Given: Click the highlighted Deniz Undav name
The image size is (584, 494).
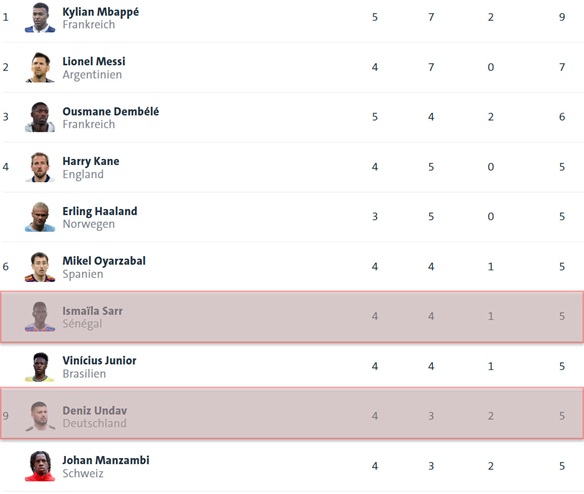Looking at the screenshot, I should point(95,411).
